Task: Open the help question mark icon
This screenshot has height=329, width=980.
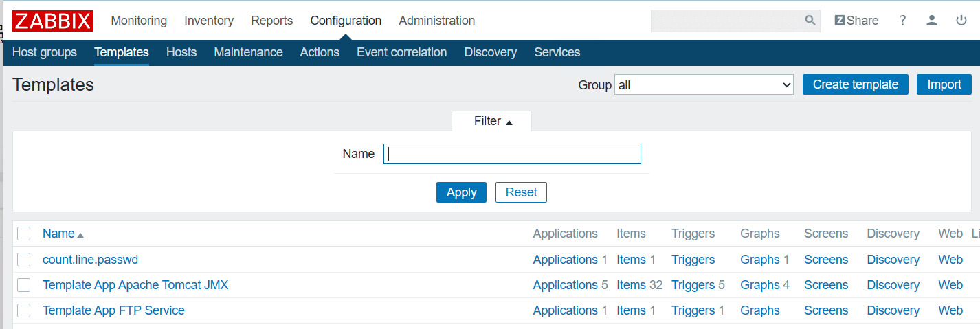Action: pyautogui.click(x=903, y=21)
